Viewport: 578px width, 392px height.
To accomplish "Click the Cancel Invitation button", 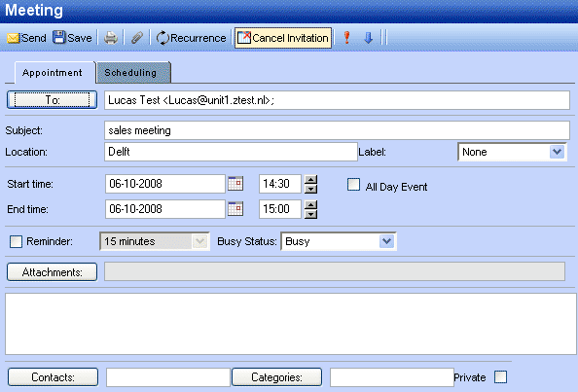I will click(283, 38).
